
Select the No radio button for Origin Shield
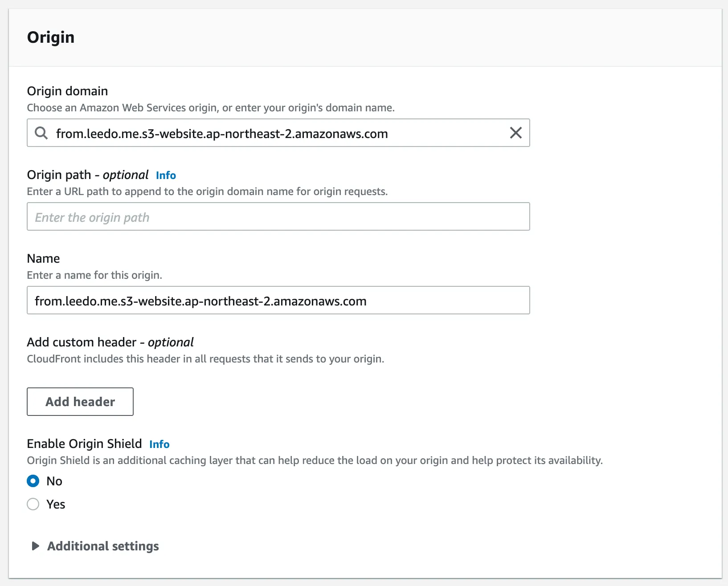[x=33, y=481]
